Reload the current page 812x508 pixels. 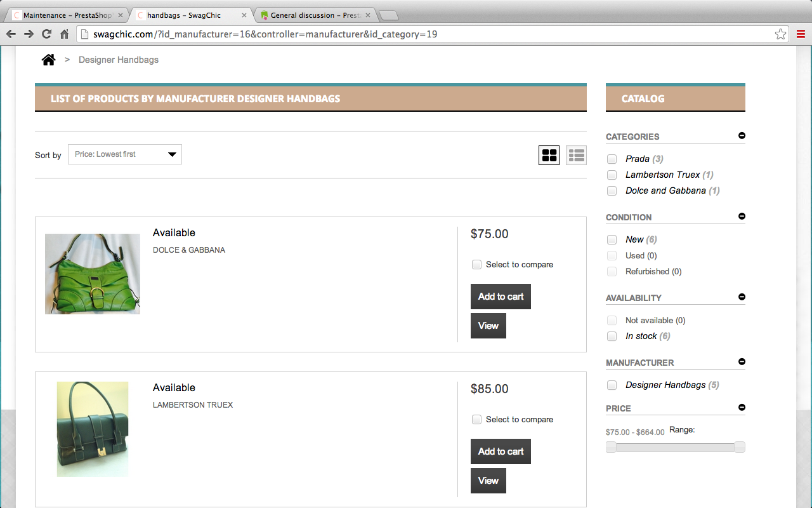(47, 34)
